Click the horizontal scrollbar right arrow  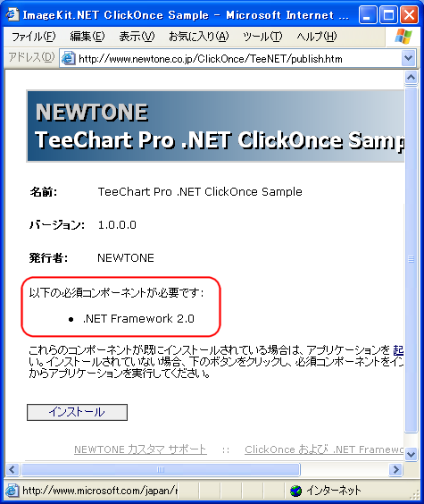tap(395, 470)
